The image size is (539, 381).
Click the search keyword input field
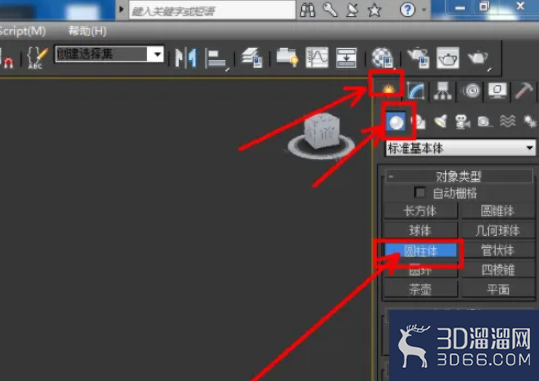[x=212, y=11]
